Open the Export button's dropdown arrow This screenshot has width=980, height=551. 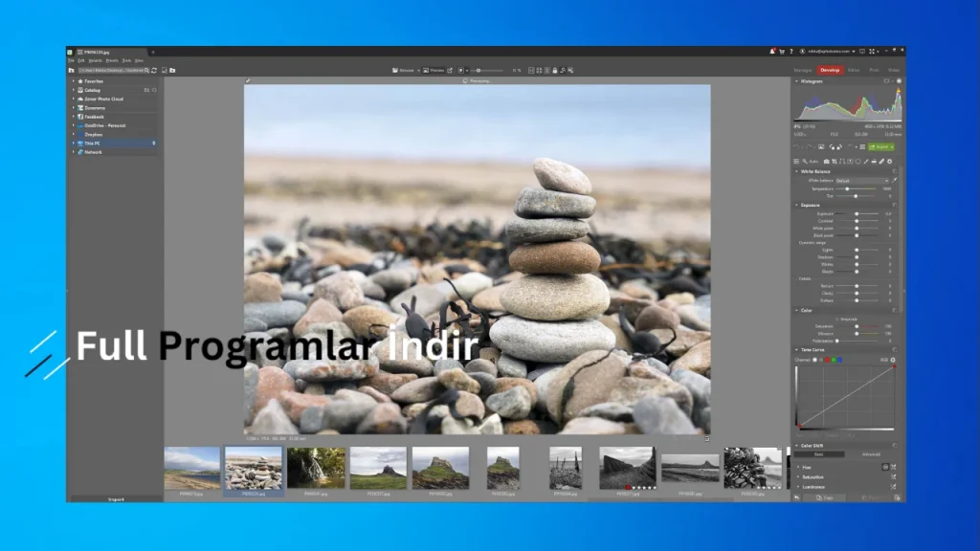[x=892, y=146]
